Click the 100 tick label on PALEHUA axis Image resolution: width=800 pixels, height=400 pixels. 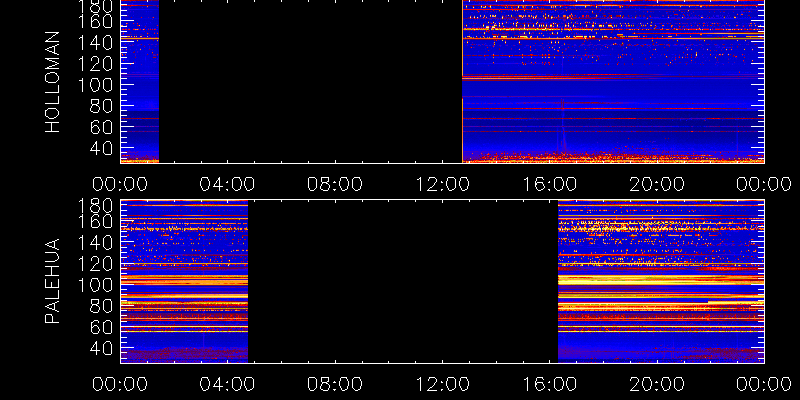click(95, 285)
